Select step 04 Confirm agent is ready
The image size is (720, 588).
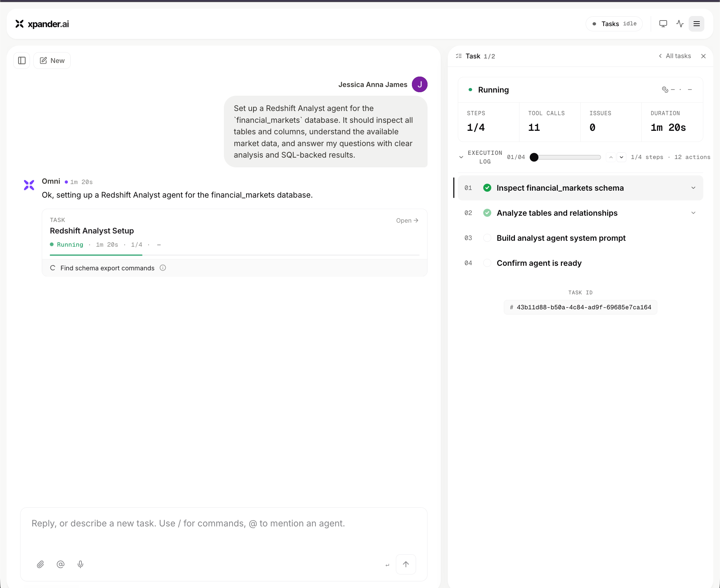(580, 263)
